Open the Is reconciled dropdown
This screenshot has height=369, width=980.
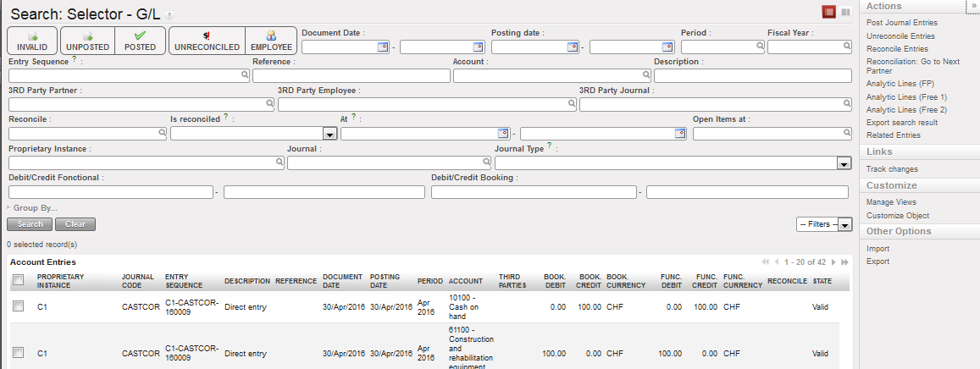(329, 134)
